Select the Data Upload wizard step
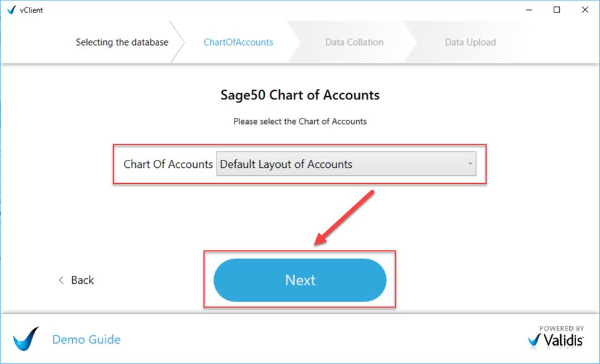Screen dimensions: 600x364 (x=470, y=42)
